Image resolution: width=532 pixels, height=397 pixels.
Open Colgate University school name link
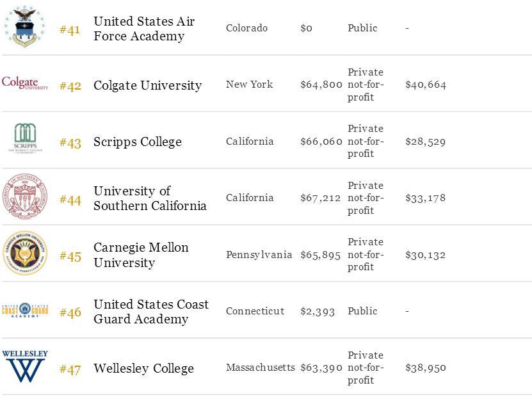pos(148,85)
